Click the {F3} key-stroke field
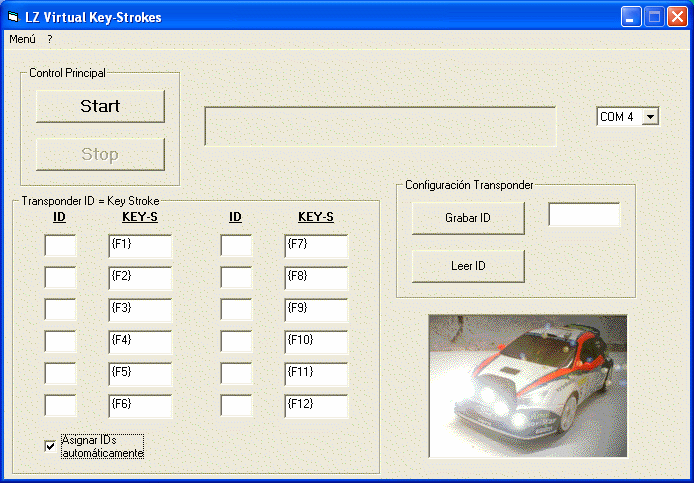 coord(140,310)
